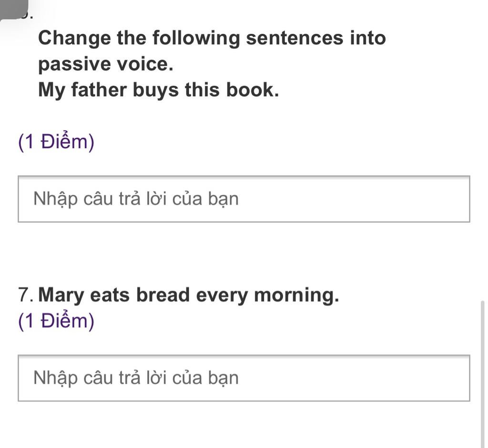Click the 'Change the following sentences into' instruction line
488x448 pixels.
click(212, 39)
